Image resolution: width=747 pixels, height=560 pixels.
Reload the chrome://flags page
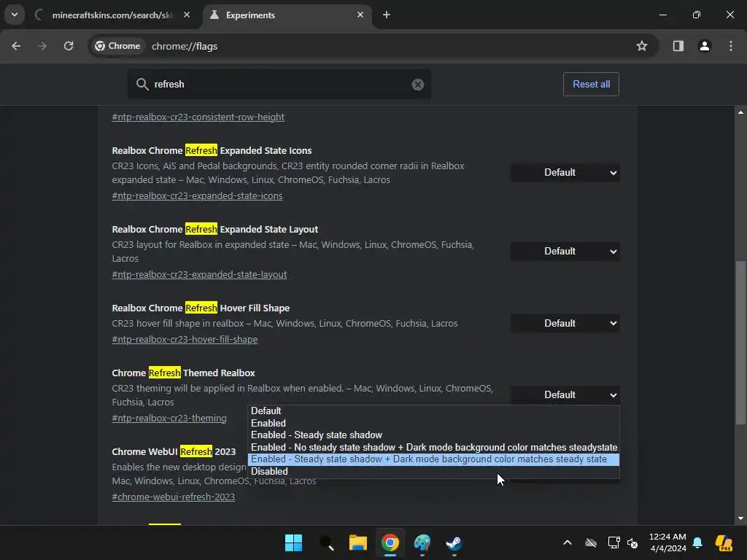[x=69, y=46]
